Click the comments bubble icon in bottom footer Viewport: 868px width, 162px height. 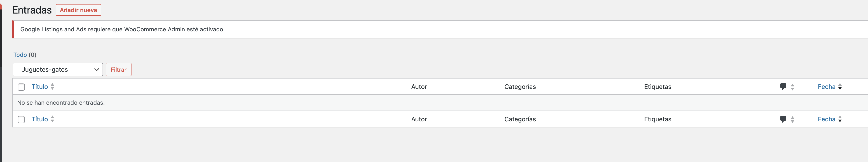tap(783, 119)
